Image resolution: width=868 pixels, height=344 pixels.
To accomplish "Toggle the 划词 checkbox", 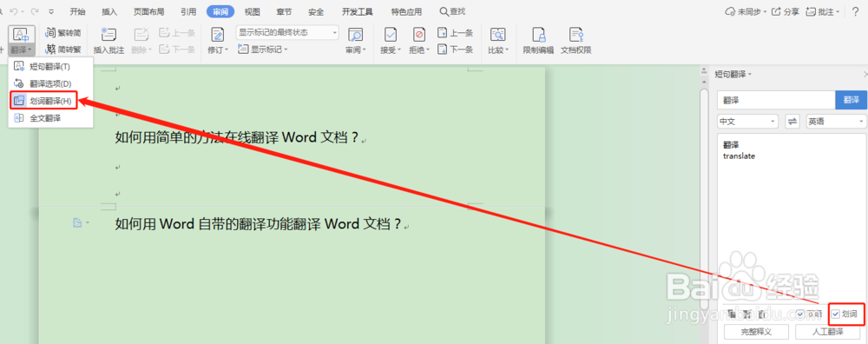I will click(836, 314).
